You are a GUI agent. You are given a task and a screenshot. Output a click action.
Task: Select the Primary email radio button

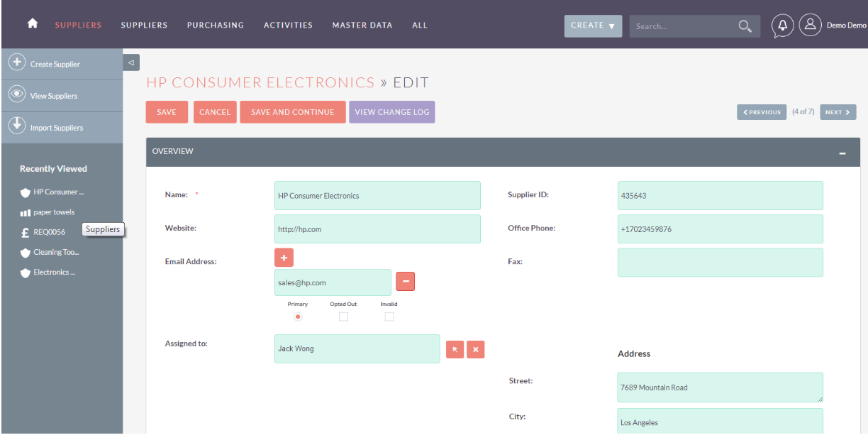tap(298, 317)
